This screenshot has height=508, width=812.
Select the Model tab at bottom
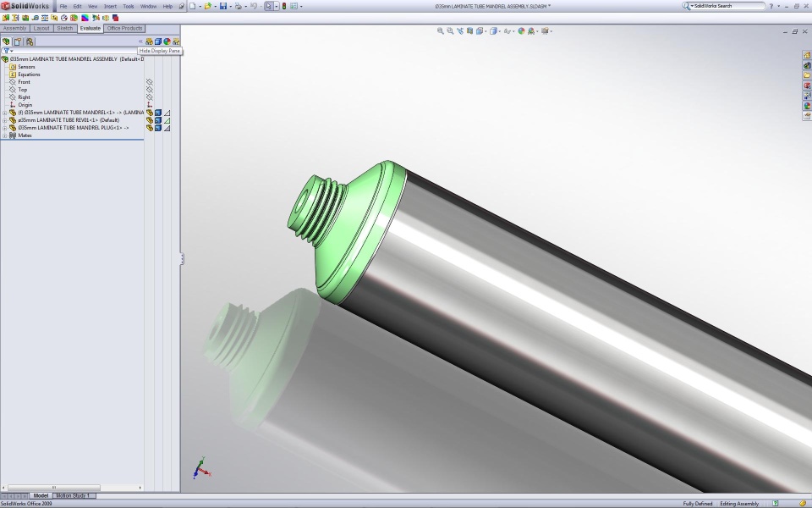coord(41,495)
